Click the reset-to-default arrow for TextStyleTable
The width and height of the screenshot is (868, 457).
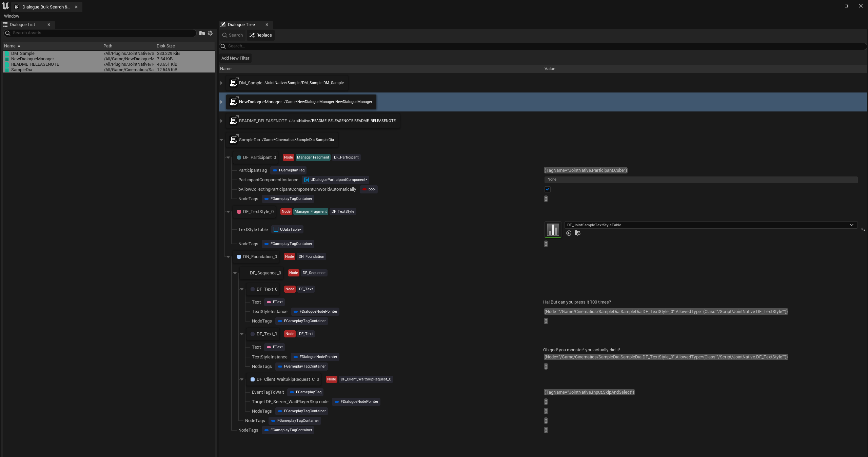point(863,230)
